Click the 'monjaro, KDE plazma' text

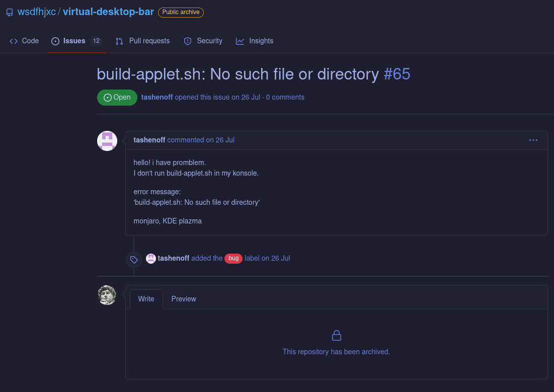tap(168, 221)
